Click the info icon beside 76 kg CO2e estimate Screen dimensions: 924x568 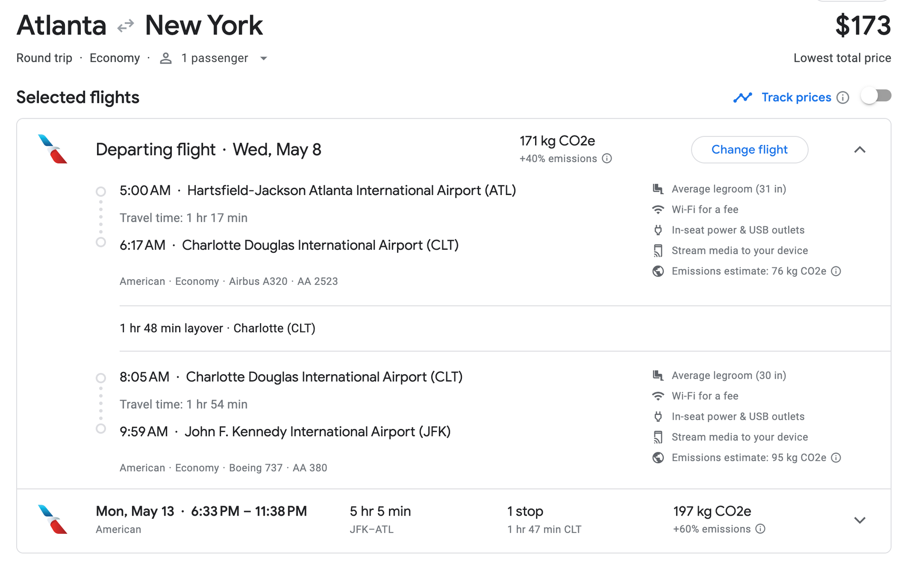[836, 271]
